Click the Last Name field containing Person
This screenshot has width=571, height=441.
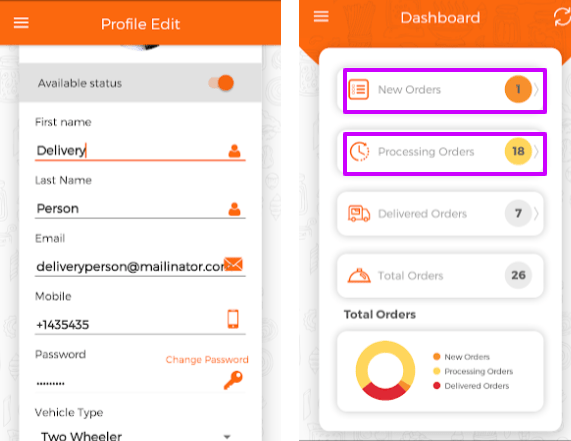[x=140, y=208]
